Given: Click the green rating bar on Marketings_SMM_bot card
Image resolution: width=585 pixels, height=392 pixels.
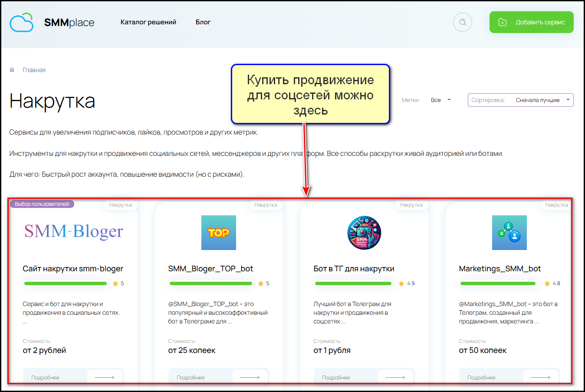Looking at the screenshot, I should [497, 283].
